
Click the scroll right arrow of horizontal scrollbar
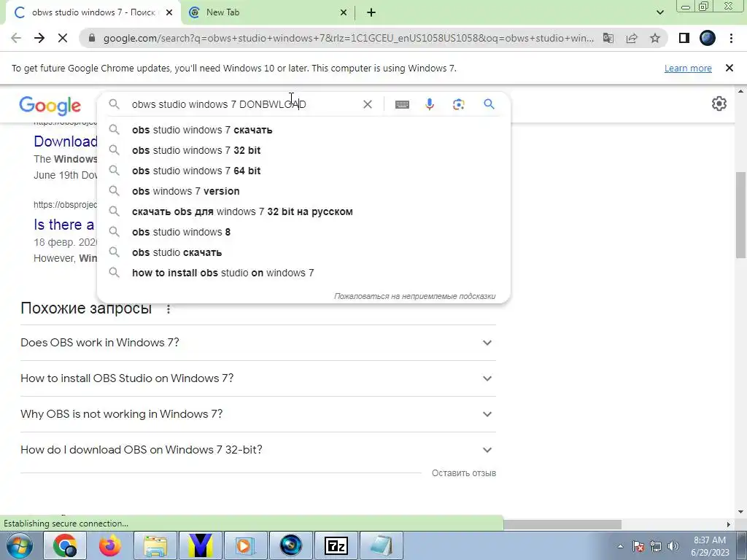pos(729,525)
